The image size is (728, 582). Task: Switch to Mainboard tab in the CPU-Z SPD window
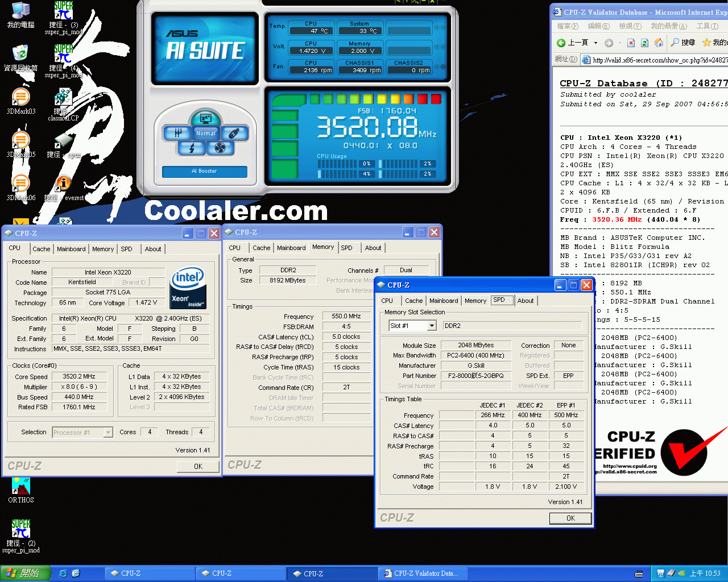[444, 301]
